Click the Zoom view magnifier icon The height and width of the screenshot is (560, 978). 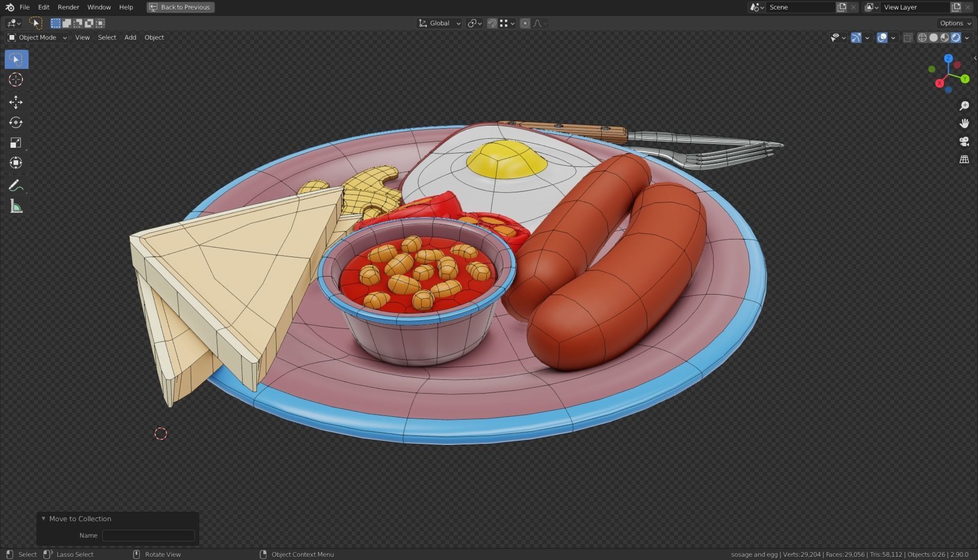964,106
